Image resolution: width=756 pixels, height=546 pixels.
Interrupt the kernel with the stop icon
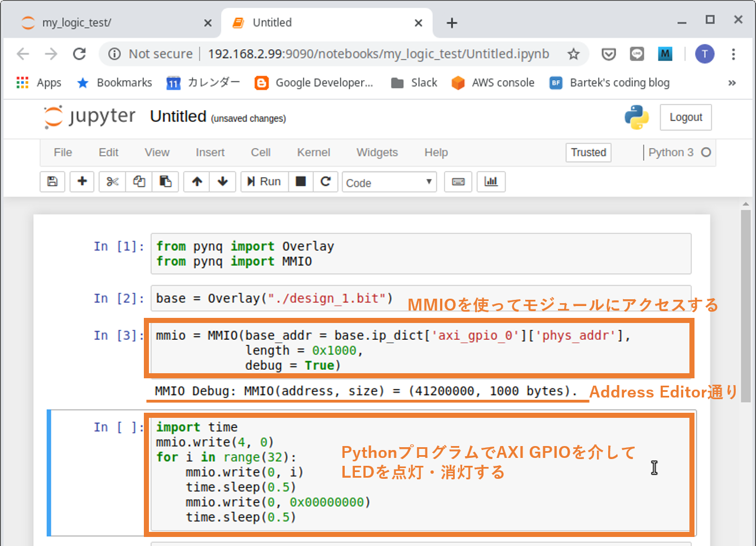pos(301,181)
